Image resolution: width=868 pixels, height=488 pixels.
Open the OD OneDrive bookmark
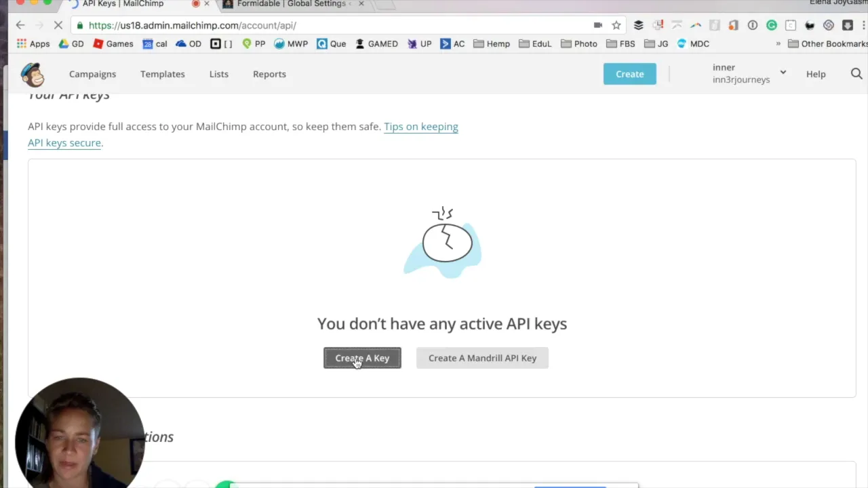(x=189, y=43)
